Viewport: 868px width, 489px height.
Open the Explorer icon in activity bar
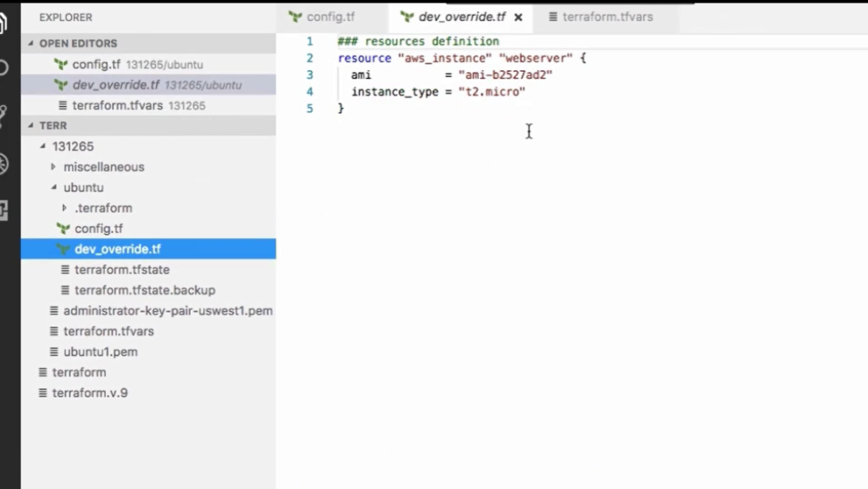[x=3, y=22]
